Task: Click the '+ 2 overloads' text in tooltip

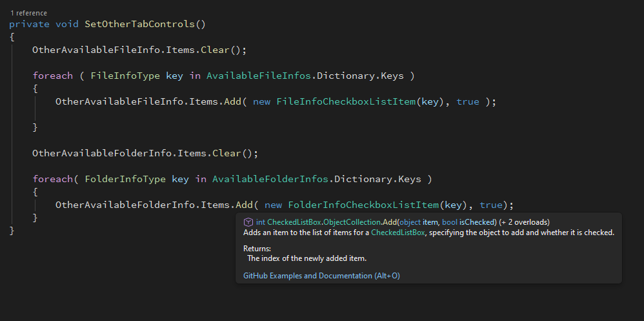Action: click(x=524, y=222)
